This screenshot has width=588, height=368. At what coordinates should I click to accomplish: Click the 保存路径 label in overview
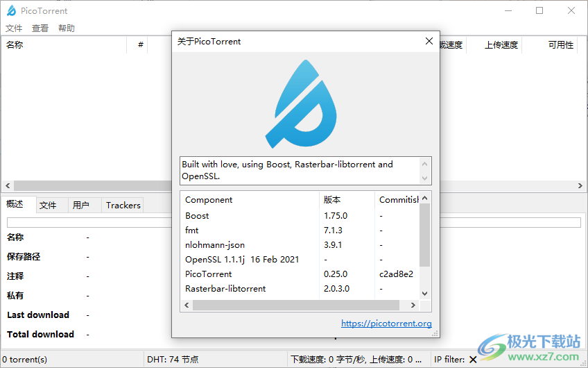pos(24,257)
